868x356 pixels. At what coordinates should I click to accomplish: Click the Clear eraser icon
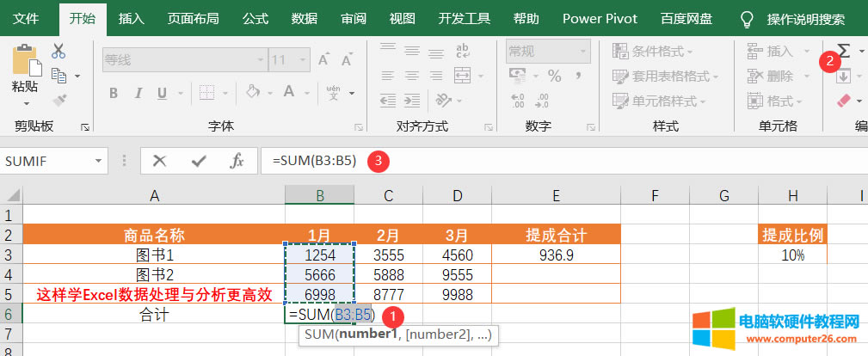pyautogui.click(x=843, y=101)
